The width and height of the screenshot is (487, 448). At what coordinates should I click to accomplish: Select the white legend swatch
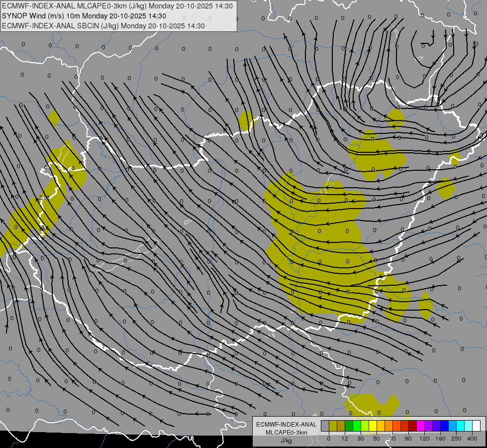477,426
